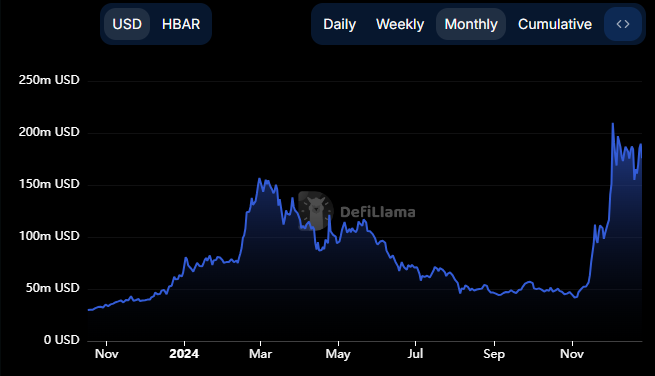This screenshot has height=376, width=655.
Task: Click the 2024 x-axis label
Action: 184,354
